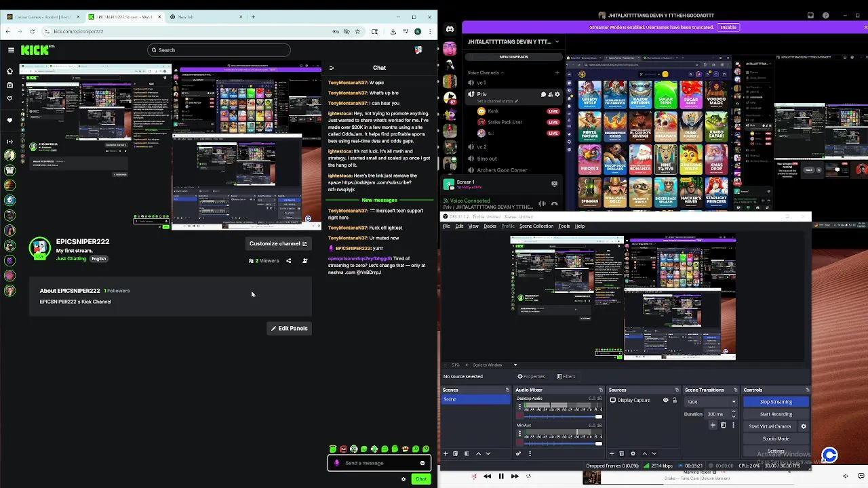Delete the Fade transition in OBS

point(723,426)
